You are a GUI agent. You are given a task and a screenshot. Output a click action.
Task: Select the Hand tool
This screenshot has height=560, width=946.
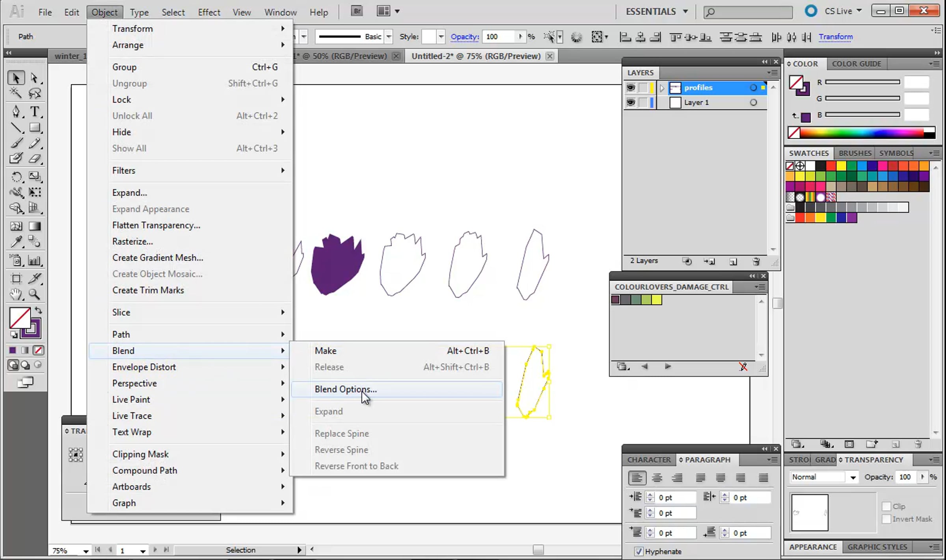click(x=16, y=294)
